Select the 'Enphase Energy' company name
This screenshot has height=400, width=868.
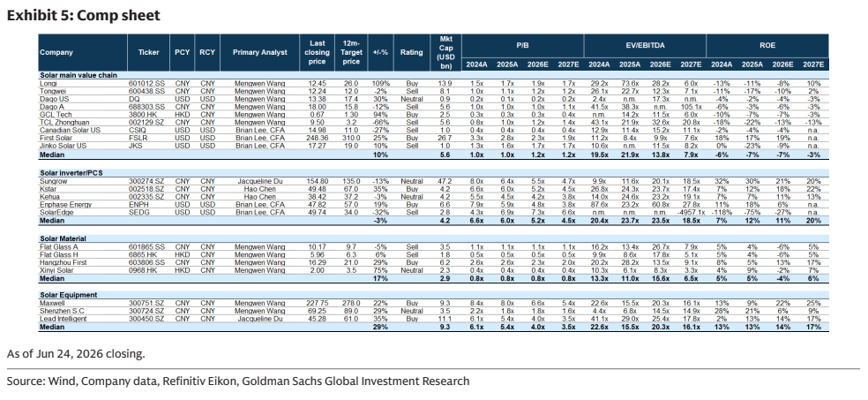64,205
